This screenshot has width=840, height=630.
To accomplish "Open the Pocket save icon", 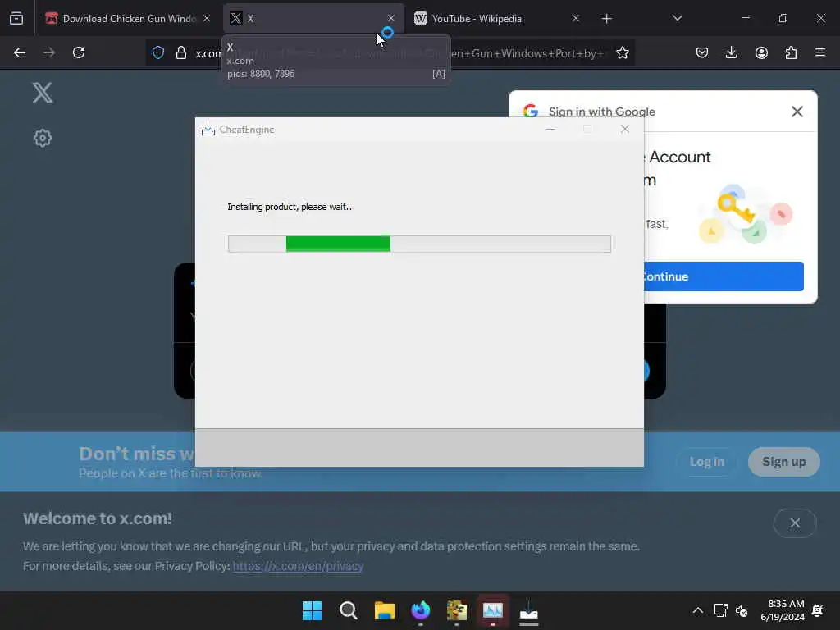I will (x=702, y=52).
